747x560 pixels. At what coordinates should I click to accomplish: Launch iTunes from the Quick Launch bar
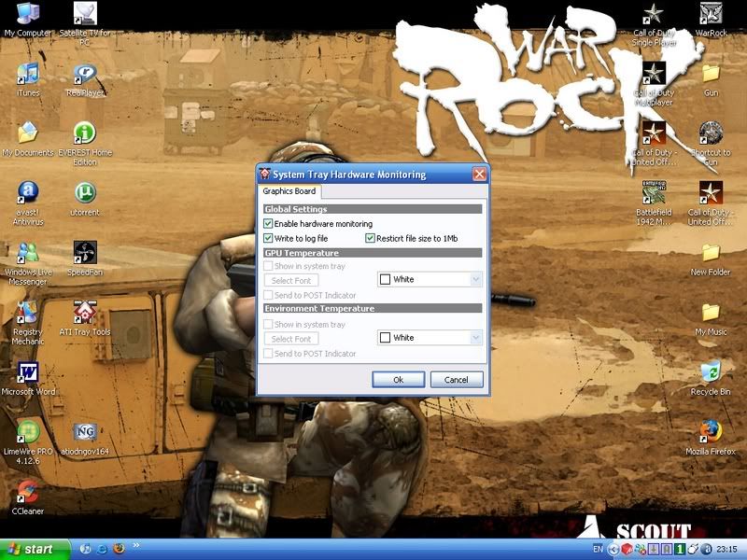85,549
